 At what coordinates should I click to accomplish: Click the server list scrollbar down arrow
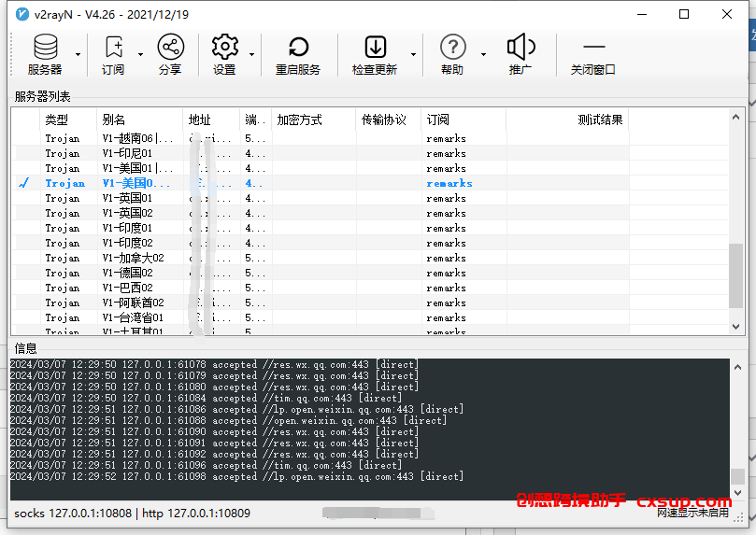tap(735, 327)
